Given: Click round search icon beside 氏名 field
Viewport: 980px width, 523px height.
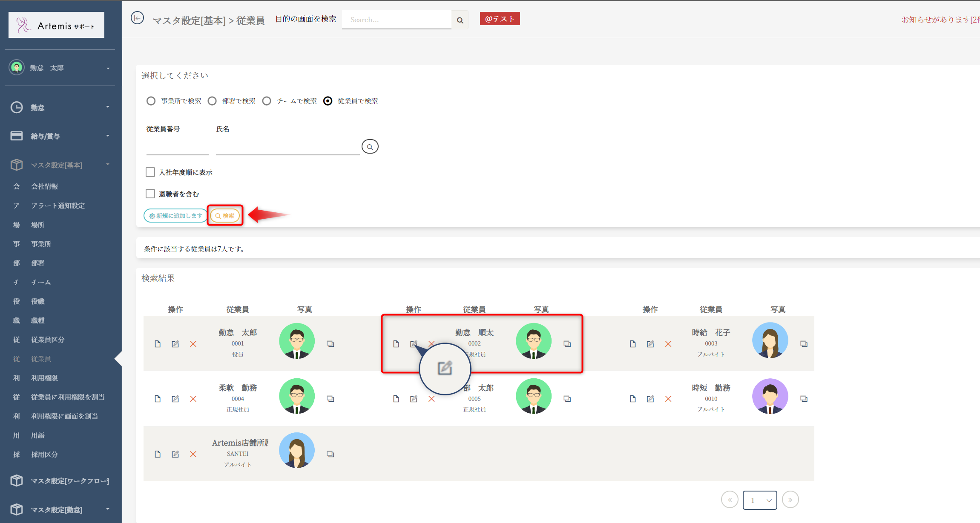Looking at the screenshot, I should coord(370,147).
